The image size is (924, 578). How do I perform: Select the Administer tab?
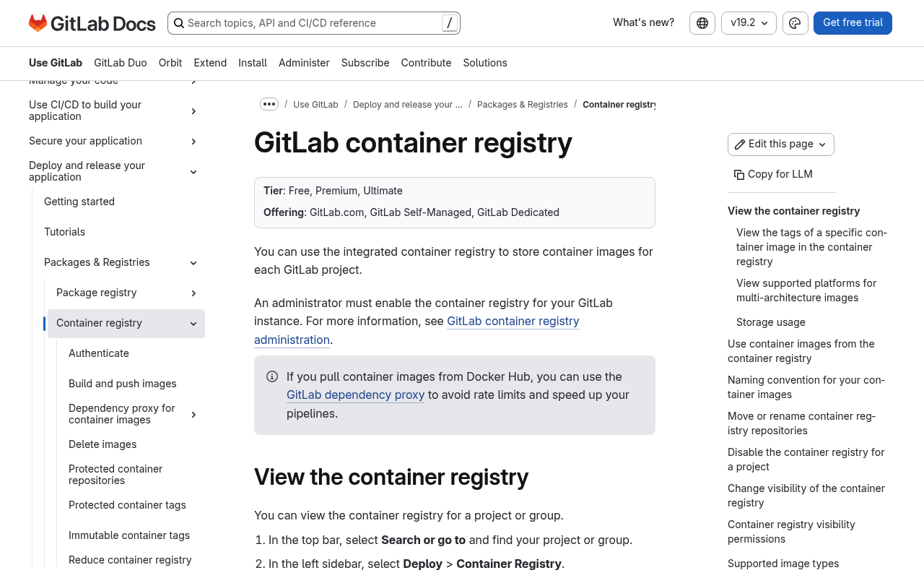[x=304, y=63]
